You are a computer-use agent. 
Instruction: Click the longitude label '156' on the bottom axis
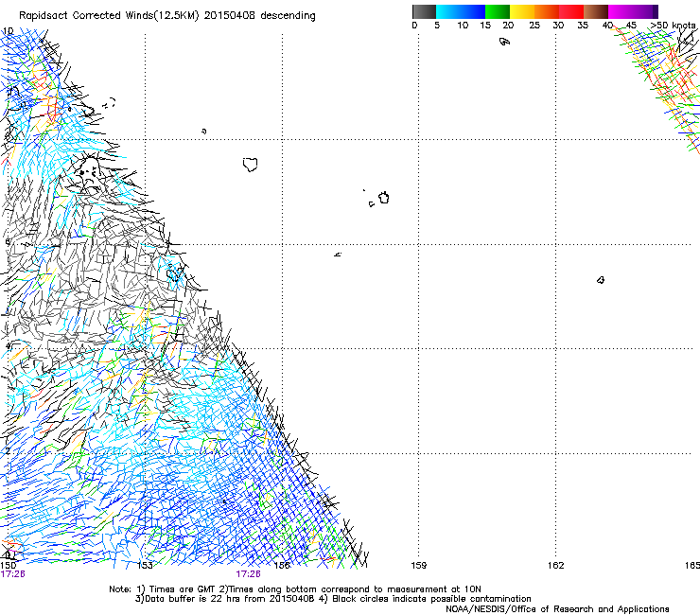pyautogui.click(x=282, y=566)
